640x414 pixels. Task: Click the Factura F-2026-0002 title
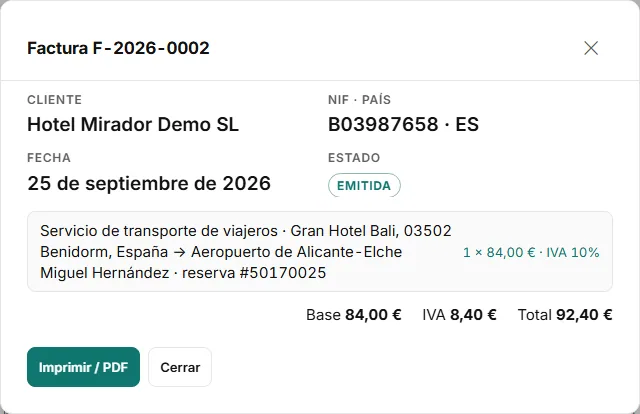click(x=118, y=48)
